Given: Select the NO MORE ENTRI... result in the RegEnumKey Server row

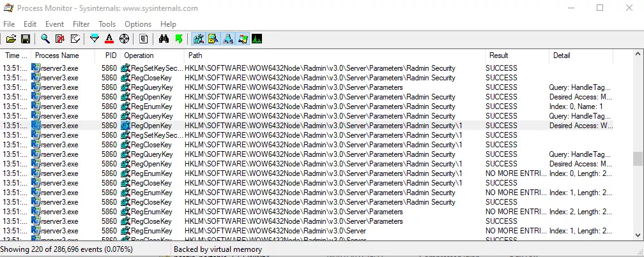Looking at the screenshot, I should pos(517,231).
